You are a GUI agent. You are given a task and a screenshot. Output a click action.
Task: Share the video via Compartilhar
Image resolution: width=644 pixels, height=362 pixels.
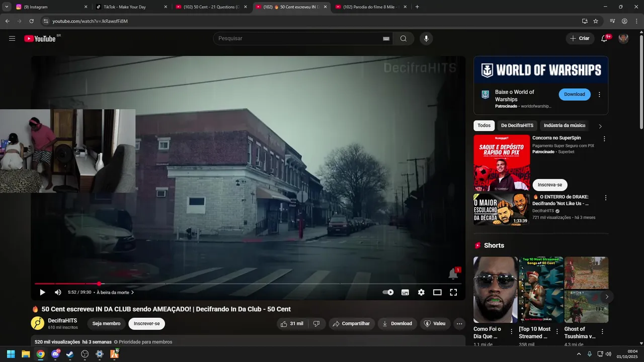(x=351, y=324)
